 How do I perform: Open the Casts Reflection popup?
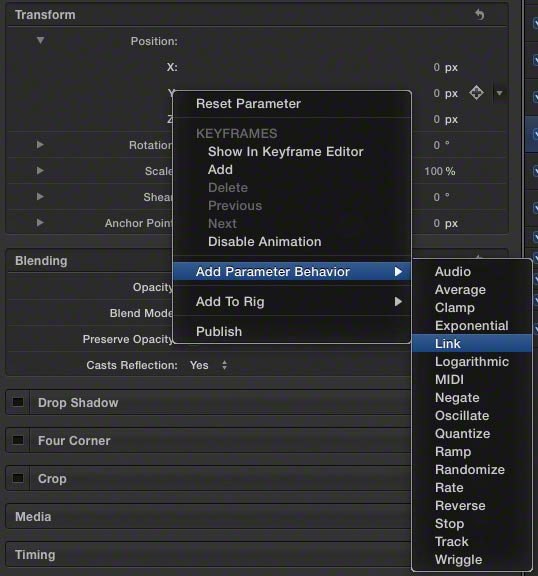pos(209,366)
